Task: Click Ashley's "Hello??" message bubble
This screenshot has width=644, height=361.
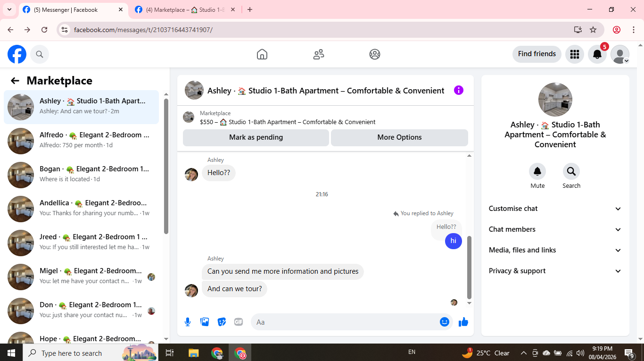Action: [x=219, y=173]
